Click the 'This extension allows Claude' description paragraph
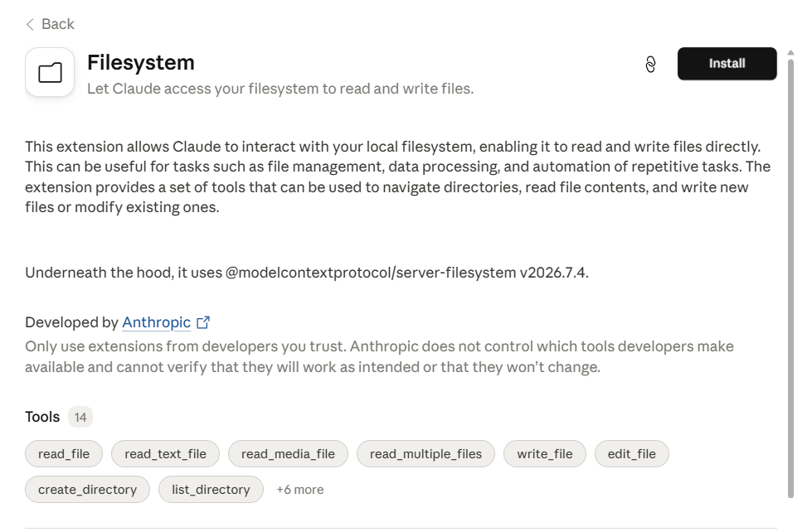The image size is (802, 532). [x=398, y=177]
